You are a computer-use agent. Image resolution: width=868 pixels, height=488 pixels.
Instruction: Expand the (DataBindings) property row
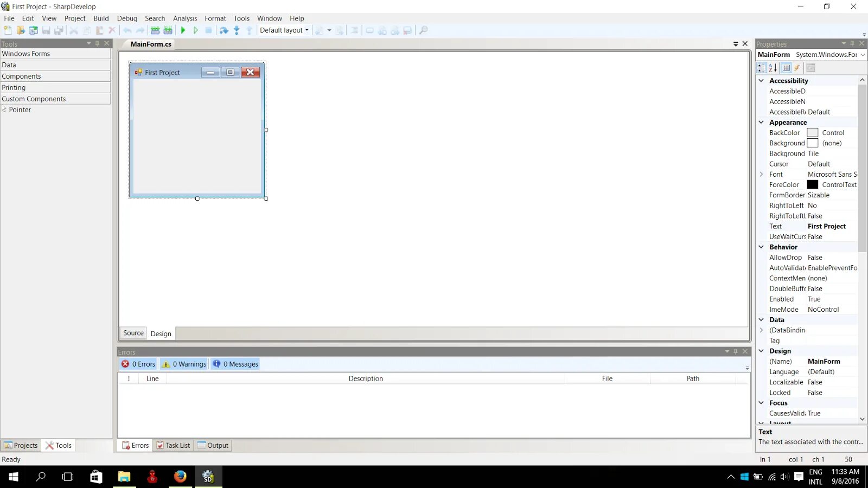[761, 330]
